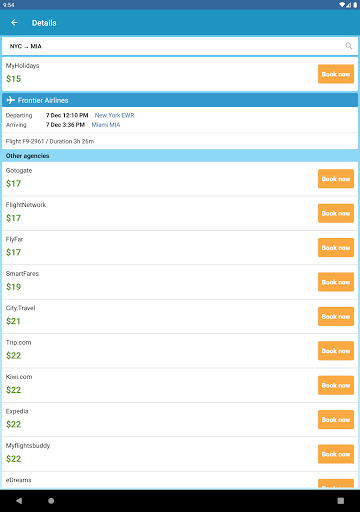This screenshot has width=360, height=512.
Task: Book now with MyHolidays for $15
Action: pyautogui.click(x=336, y=74)
